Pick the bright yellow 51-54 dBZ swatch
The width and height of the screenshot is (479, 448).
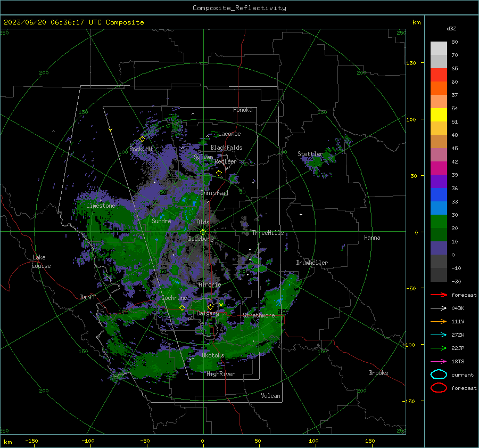tap(439, 115)
